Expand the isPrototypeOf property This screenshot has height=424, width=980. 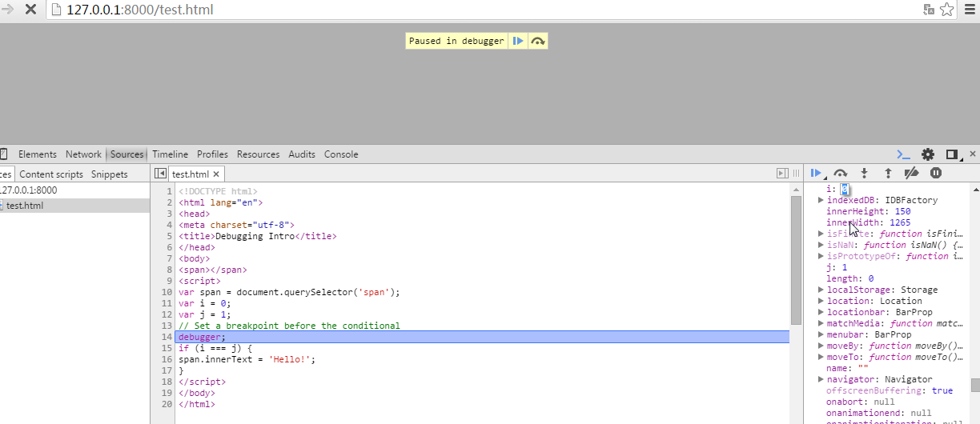click(x=821, y=256)
